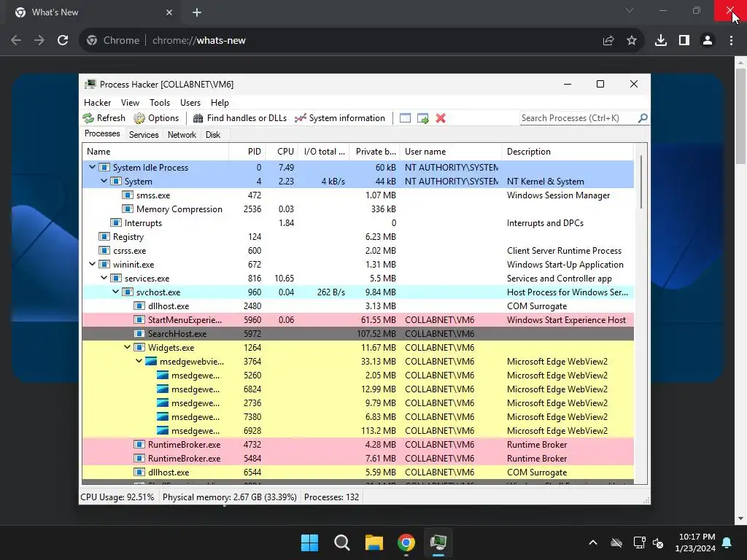Image resolution: width=747 pixels, height=560 pixels.
Task: Show hidden system tray icons chevron
Action: 593,542
